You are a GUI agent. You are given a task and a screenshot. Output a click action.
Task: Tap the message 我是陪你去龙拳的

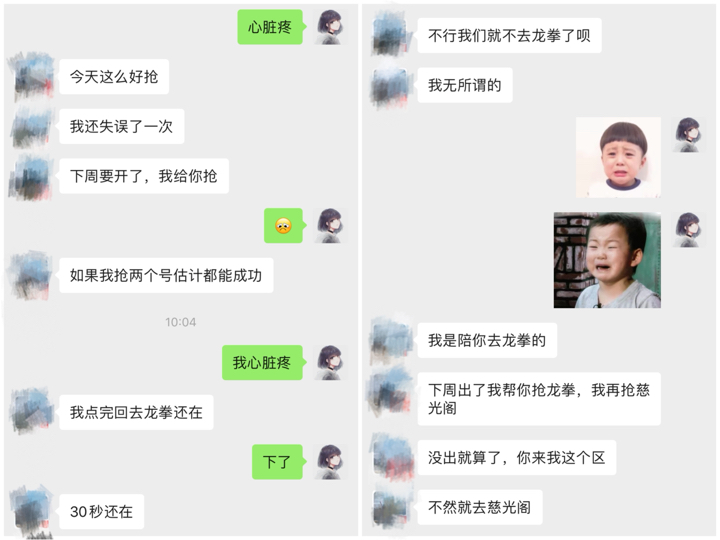(487, 340)
